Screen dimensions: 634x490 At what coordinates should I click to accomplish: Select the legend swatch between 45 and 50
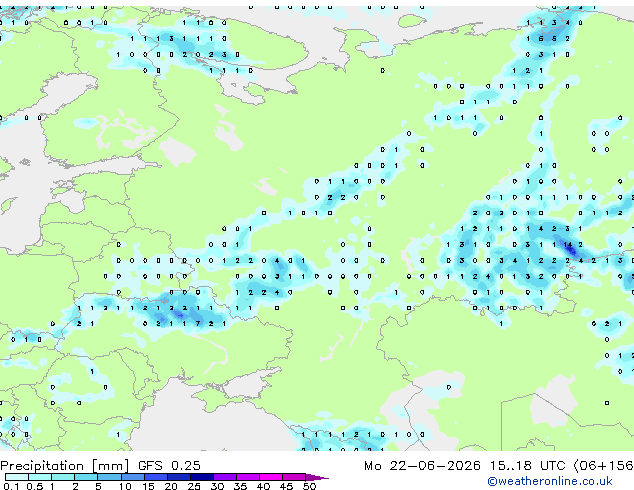(294, 477)
